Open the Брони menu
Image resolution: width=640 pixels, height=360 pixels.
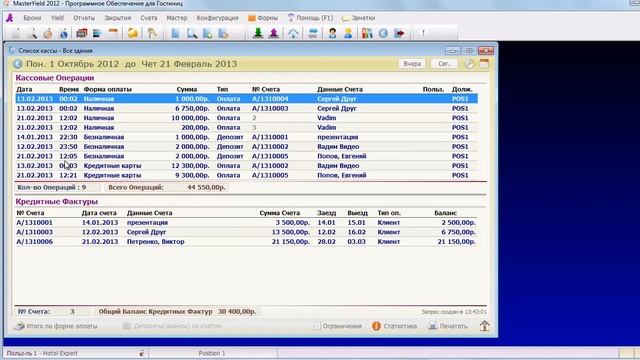point(32,18)
